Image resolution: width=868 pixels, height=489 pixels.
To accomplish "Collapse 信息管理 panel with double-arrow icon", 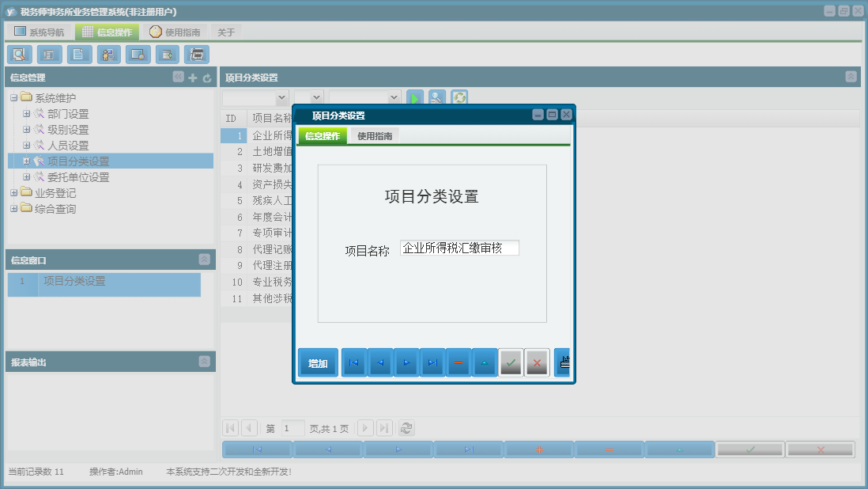I will [178, 77].
